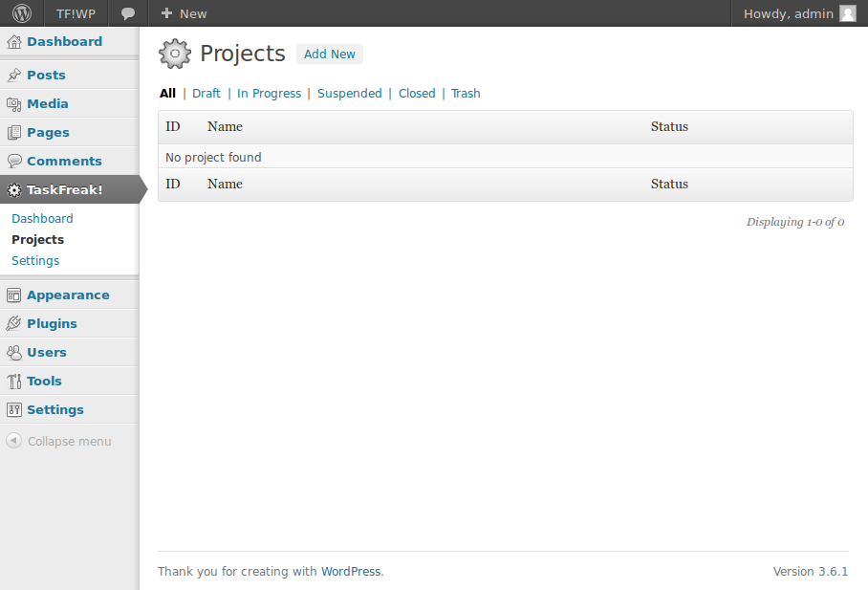Image resolution: width=868 pixels, height=590 pixels.
Task: Open the New content dropdown
Action: (x=184, y=13)
